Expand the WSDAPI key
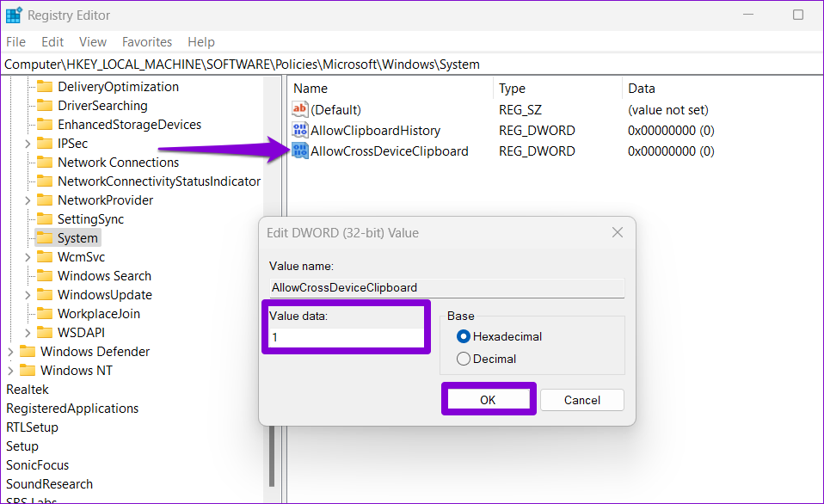This screenshot has width=824, height=504. pos(28,333)
